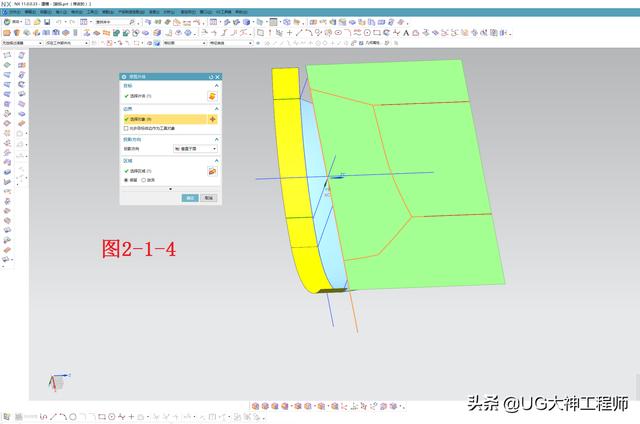Open the projection direction dropdown
The image size is (640, 424).
pyautogui.click(x=195, y=148)
